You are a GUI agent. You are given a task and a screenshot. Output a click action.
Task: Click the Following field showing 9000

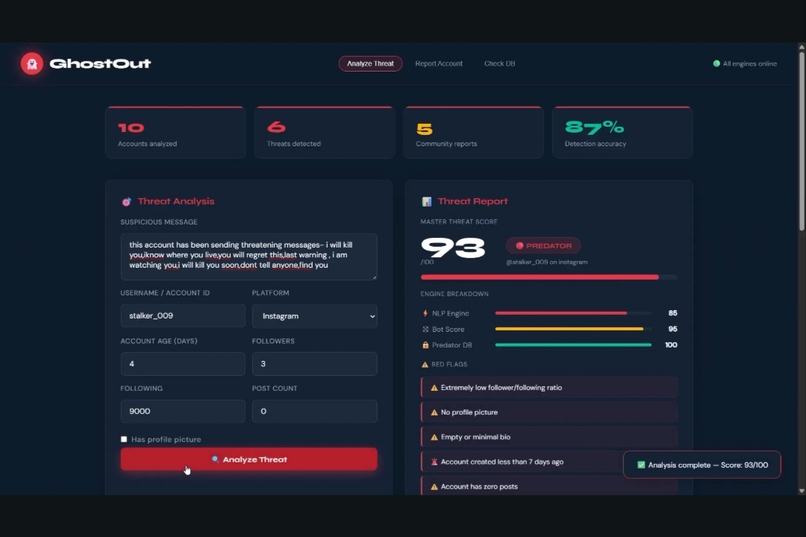pyautogui.click(x=183, y=411)
